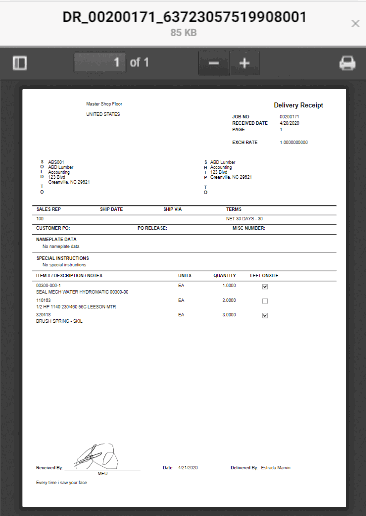Click the RECEIVED DATE value
This screenshot has height=516, width=366.
(x=289, y=123)
